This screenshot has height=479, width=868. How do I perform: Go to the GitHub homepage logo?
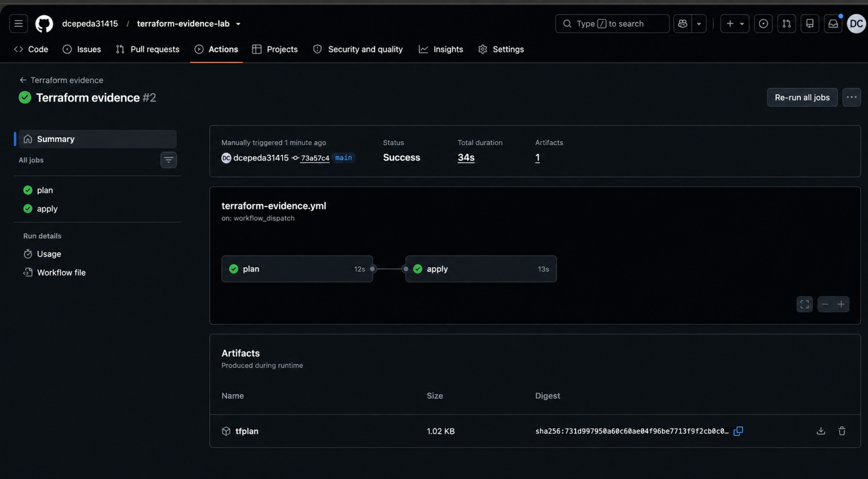click(44, 23)
